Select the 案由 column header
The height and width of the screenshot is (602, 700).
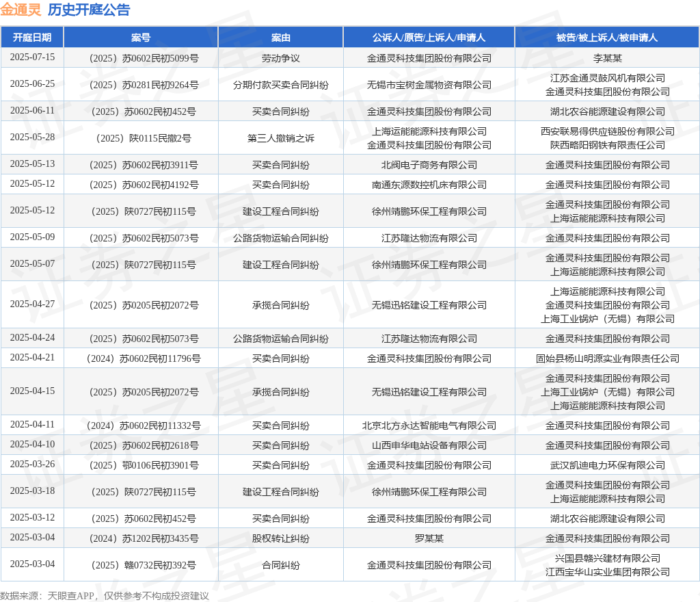281,38
